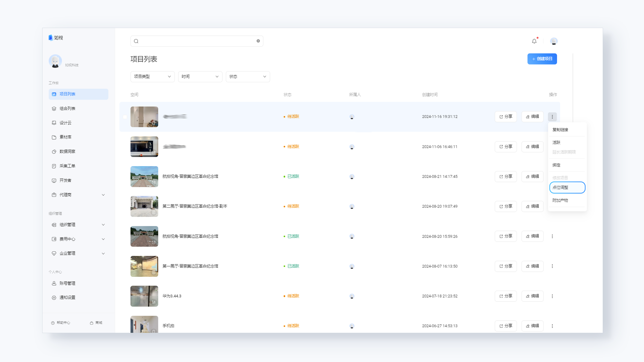Viewport: 644px width, 362px height.
Task: Click the notification bell icon
Action: click(x=534, y=41)
